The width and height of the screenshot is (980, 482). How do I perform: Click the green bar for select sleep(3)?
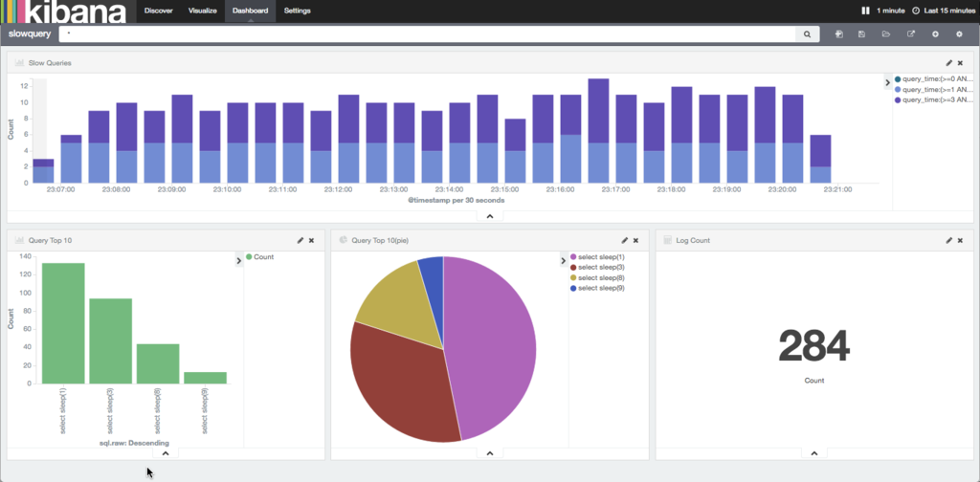[111, 340]
